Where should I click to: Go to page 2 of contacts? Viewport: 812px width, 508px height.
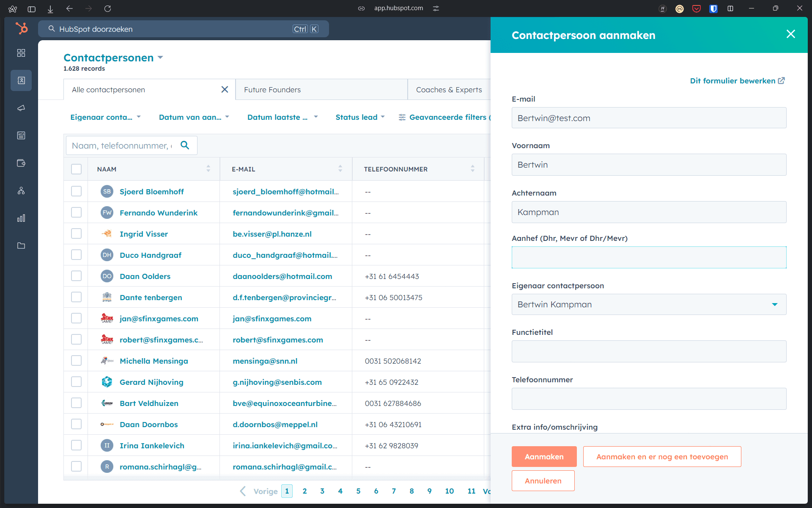coord(304,491)
